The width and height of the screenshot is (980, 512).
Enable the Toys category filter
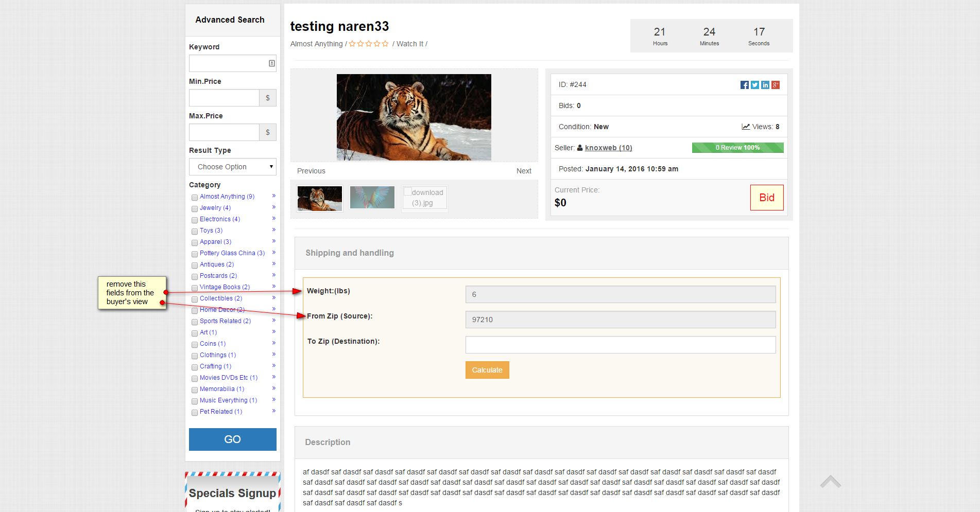point(195,232)
